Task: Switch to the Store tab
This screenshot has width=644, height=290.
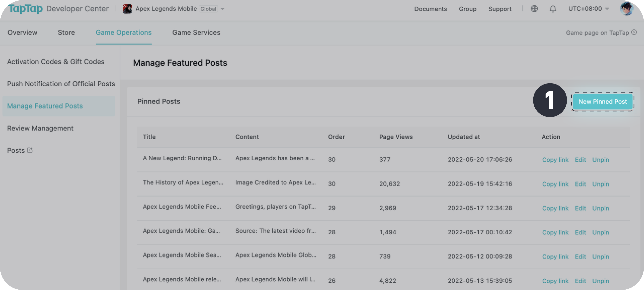Action: click(x=66, y=33)
